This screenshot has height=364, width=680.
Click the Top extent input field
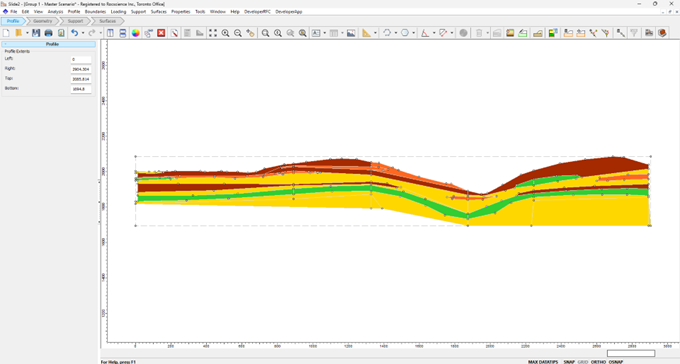coord(81,79)
